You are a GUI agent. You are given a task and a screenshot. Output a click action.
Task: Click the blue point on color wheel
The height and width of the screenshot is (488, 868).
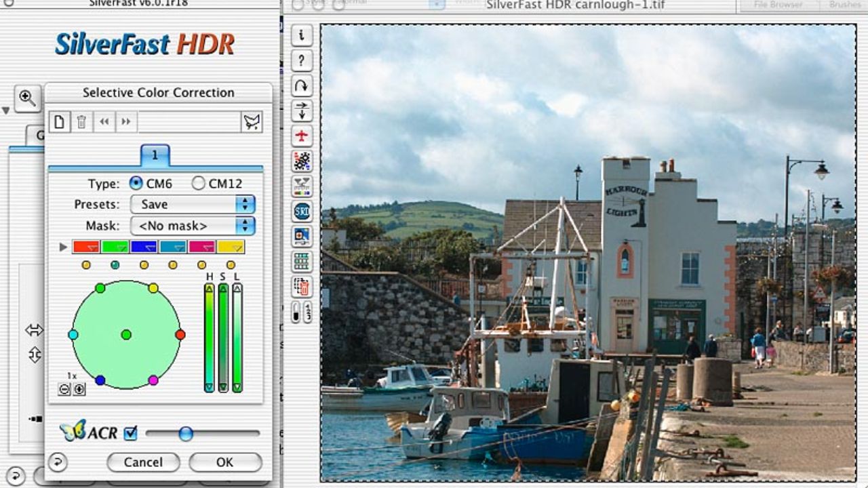point(100,380)
